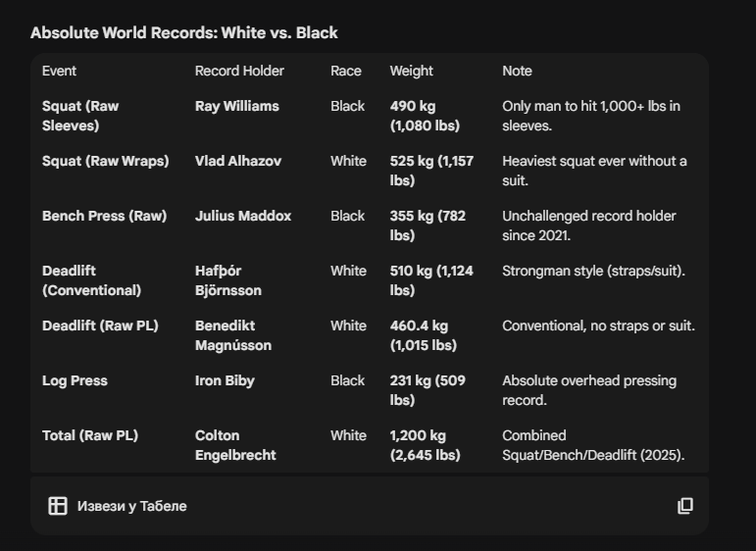Select the Hafþór Björnsson cell

(x=227, y=280)
